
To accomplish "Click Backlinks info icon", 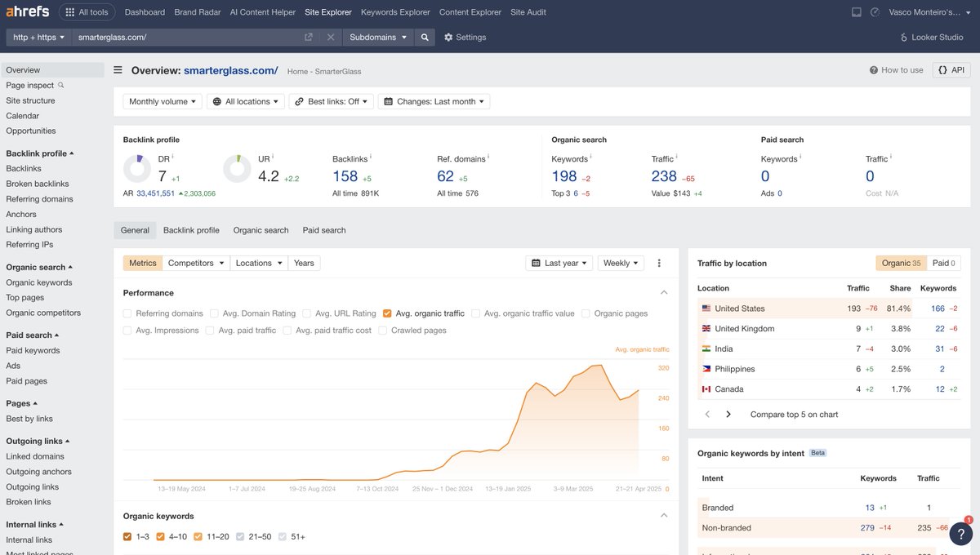I will [370, 157].
